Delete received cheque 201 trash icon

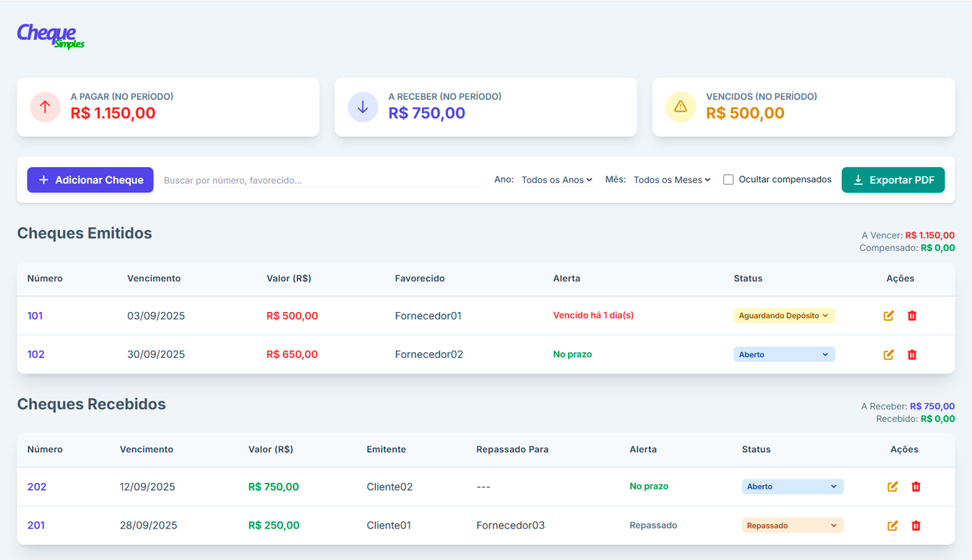[x=916, y=526]
